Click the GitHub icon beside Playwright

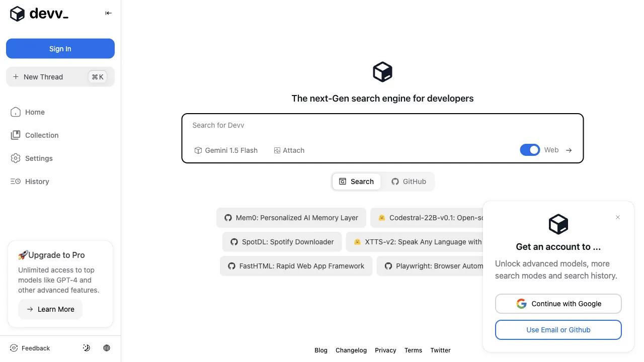click(x=388, y=266)
